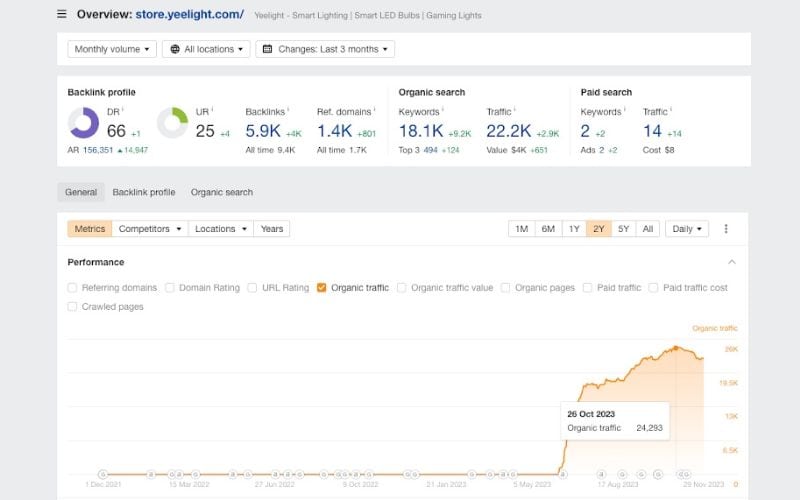This screenshot has height=500, width=800.
Task: Click the DR score 66
Action: 116,131
